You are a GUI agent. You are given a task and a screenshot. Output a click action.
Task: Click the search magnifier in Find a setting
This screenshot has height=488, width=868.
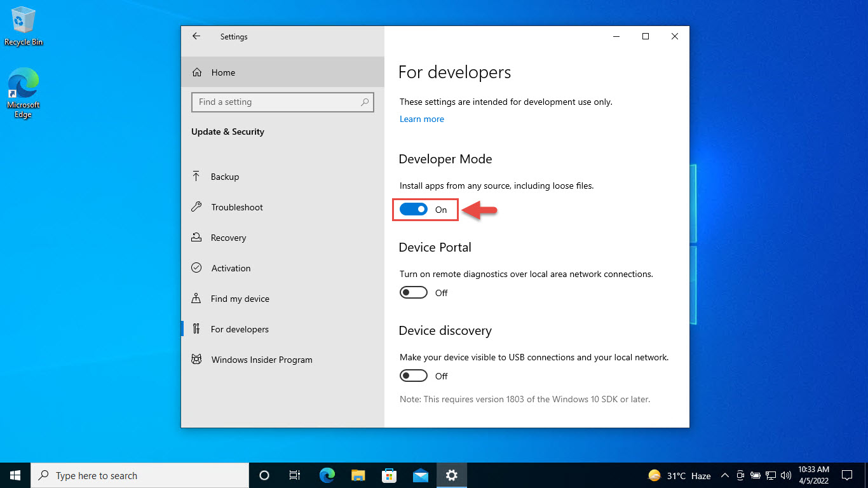[x=365, y=102]
